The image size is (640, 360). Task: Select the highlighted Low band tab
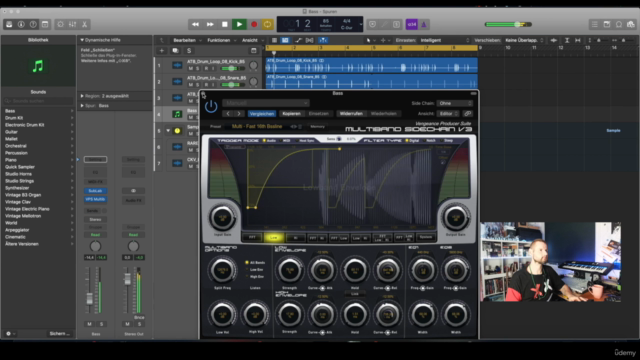pyautogui.click(x=273, y=237)
